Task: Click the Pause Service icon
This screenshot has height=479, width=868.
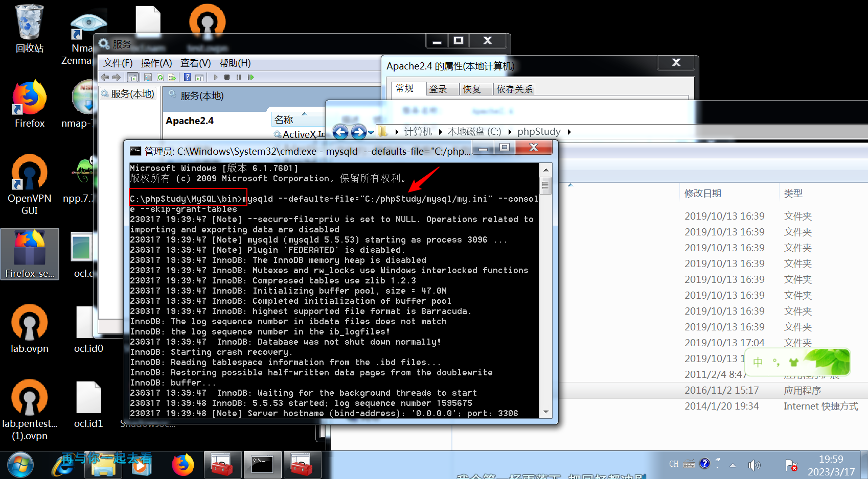Action: 239,77
